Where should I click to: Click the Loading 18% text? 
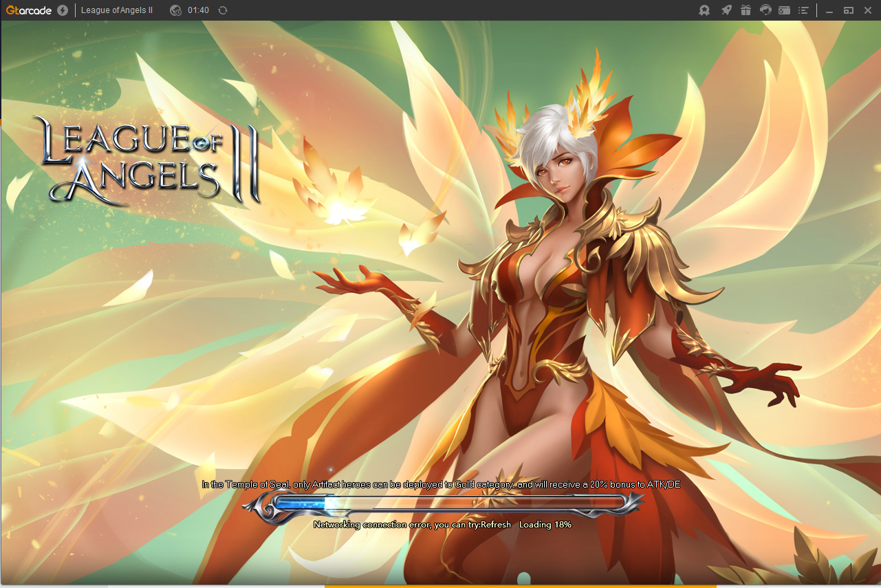pos(545,525)
